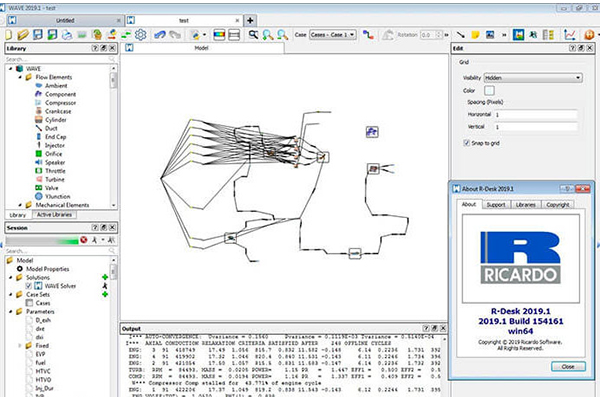Collapse the Parameters node

point(11,311)
